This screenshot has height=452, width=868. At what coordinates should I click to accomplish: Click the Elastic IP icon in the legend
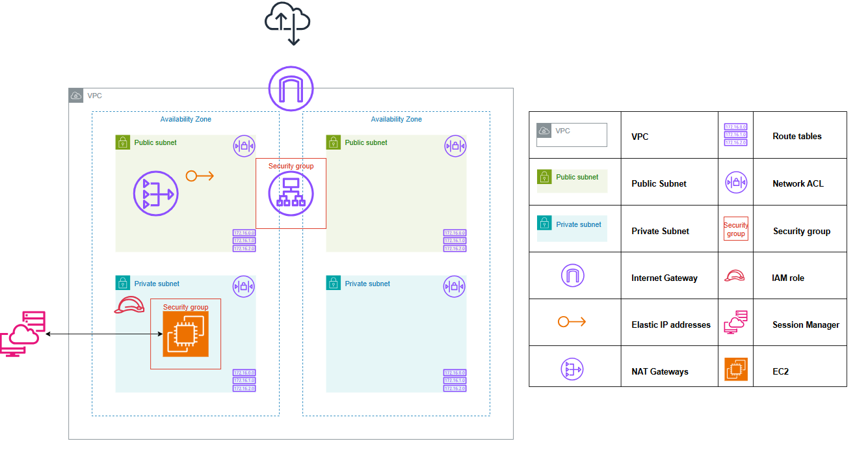[572, 322]
